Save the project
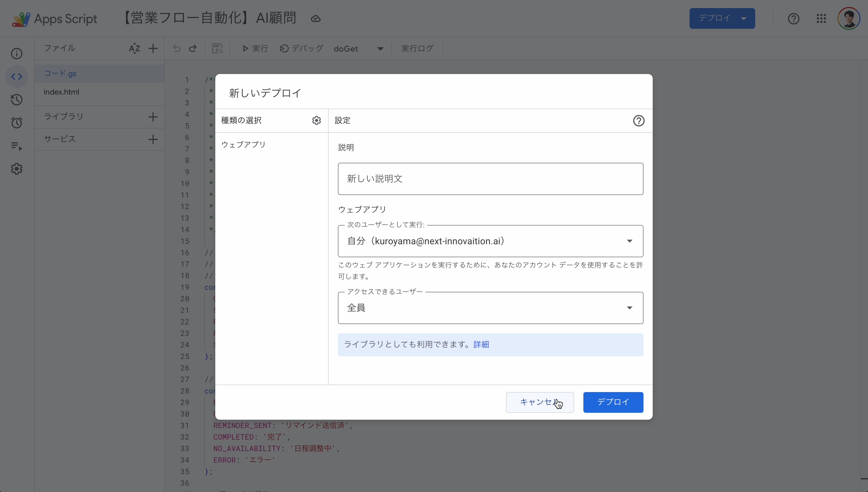868x492 pixels. coord(217,48)
